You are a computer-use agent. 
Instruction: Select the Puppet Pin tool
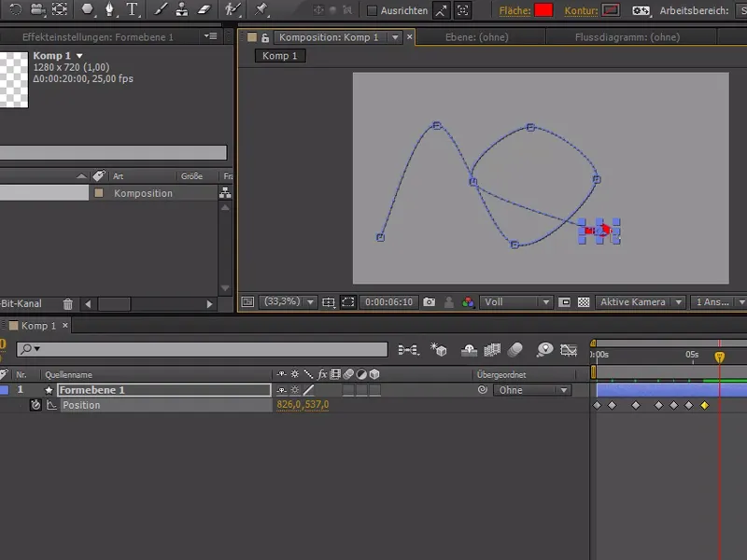pos(261,9)
